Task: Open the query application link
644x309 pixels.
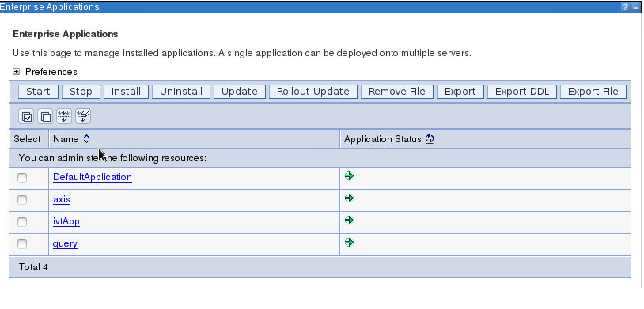Action: click(x=65, y=244)
